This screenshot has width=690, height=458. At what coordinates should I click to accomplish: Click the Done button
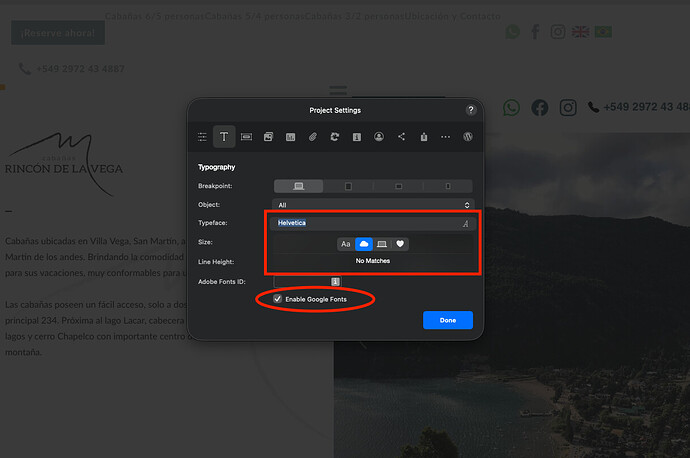pyautogui.click(x=447, y=320)
